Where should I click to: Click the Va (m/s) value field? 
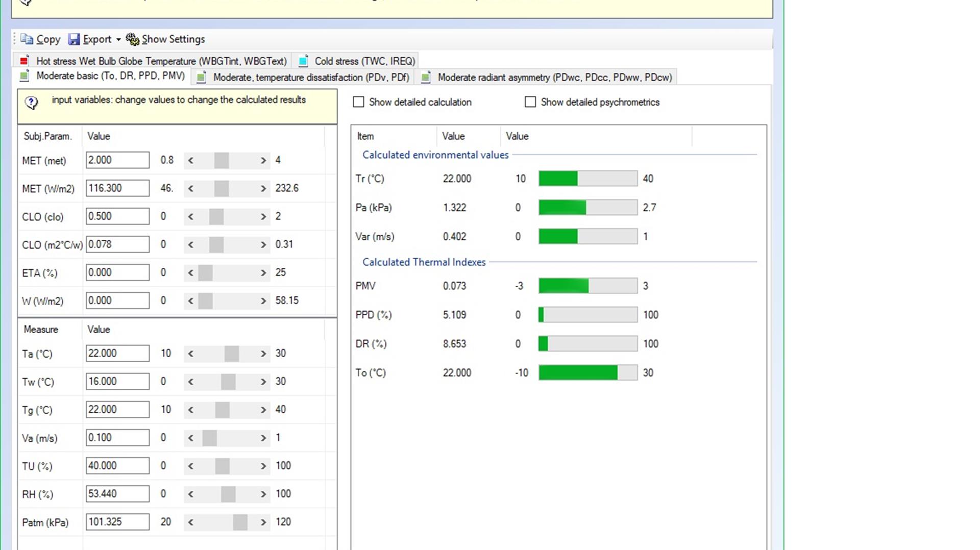coord(117,438)
